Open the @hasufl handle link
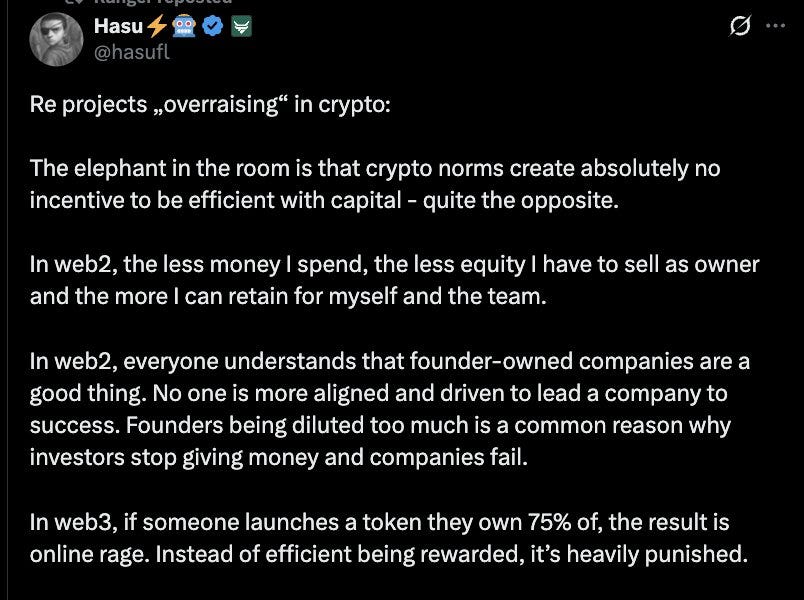Image resolution: width=804 pixels, height=600 pixels. coord(131,52)
